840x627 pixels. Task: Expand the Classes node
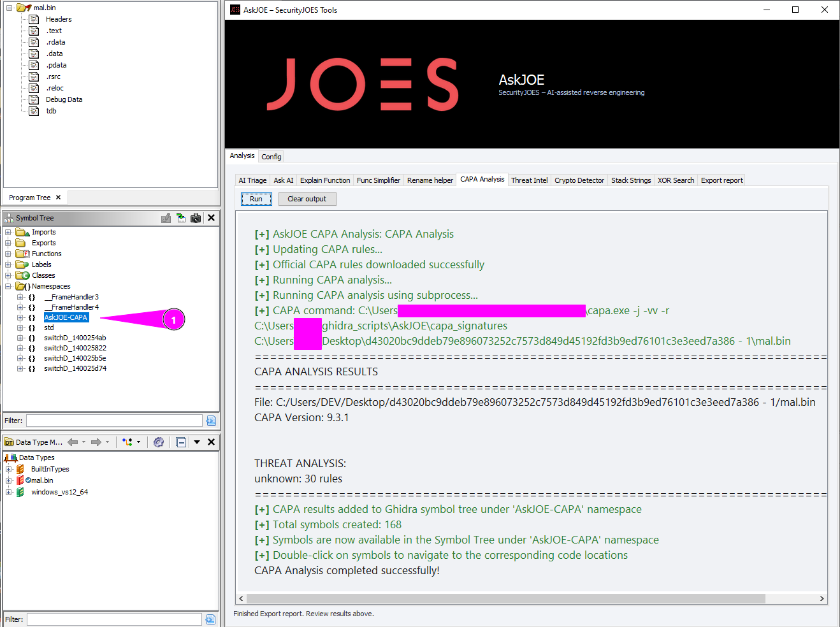(8, 275)
